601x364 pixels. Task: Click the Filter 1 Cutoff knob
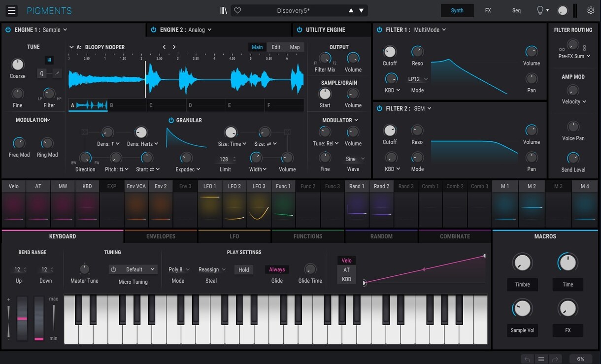[x=390, y=52]
